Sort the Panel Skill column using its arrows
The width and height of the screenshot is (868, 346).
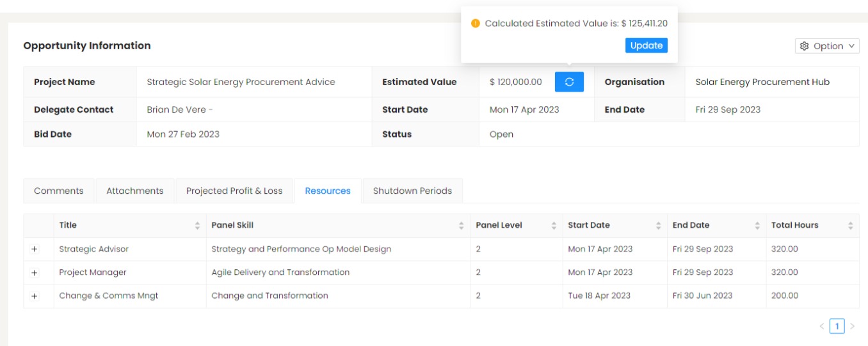(461, 226)
